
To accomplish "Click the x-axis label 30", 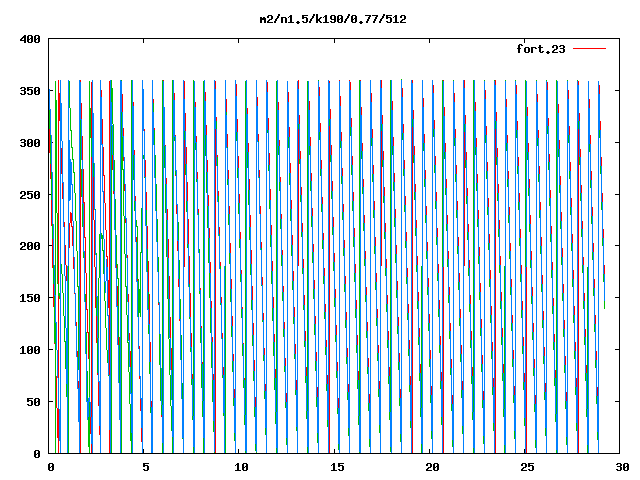I will tap(622, 467).
